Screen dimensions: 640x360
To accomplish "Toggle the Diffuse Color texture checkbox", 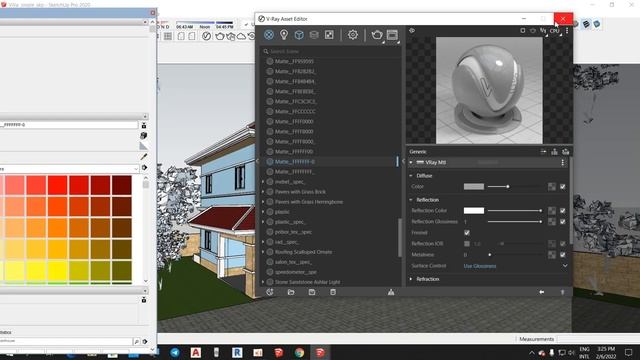I will point(563,187).
